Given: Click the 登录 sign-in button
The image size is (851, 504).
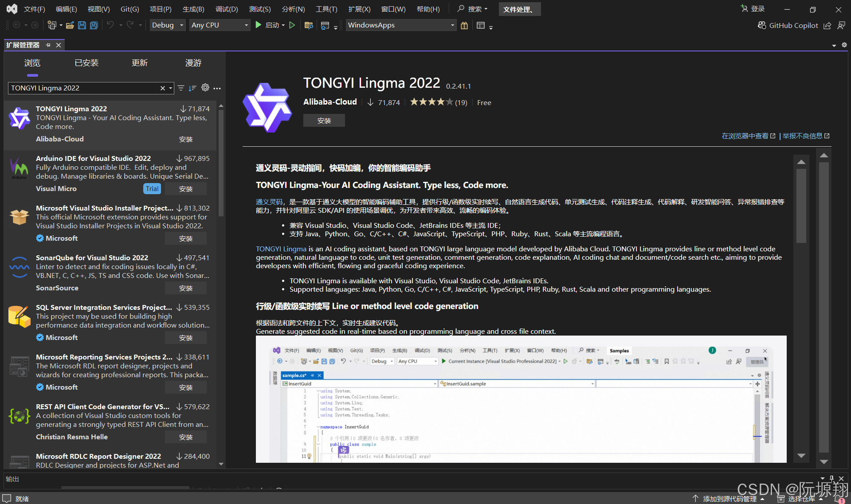Looking at the screenshot, I should [753, 9].
